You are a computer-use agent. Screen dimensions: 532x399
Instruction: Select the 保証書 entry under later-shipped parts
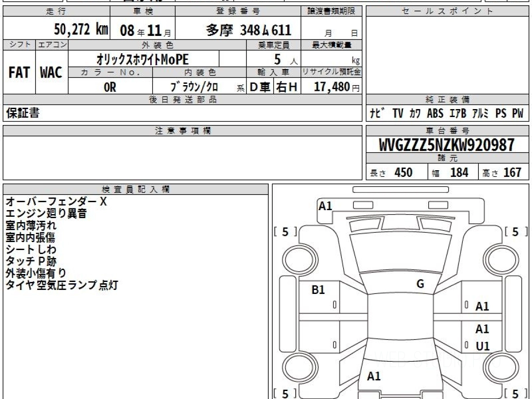23,113
